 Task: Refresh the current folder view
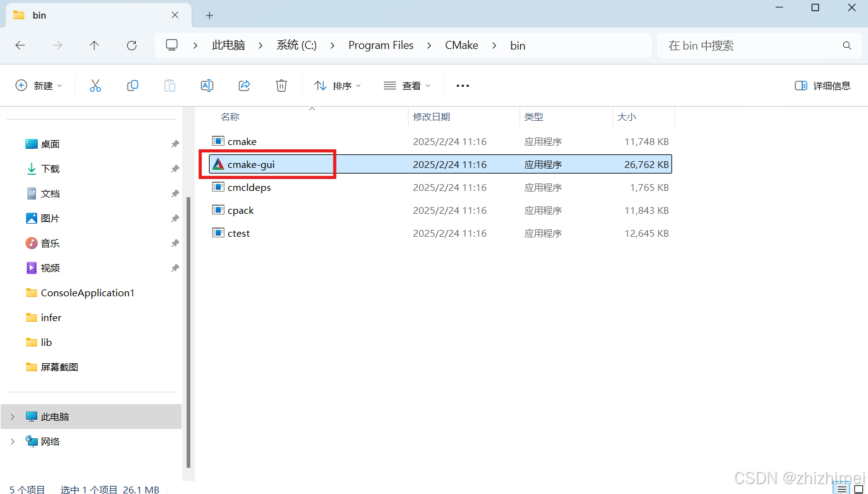tap(131, 45)
